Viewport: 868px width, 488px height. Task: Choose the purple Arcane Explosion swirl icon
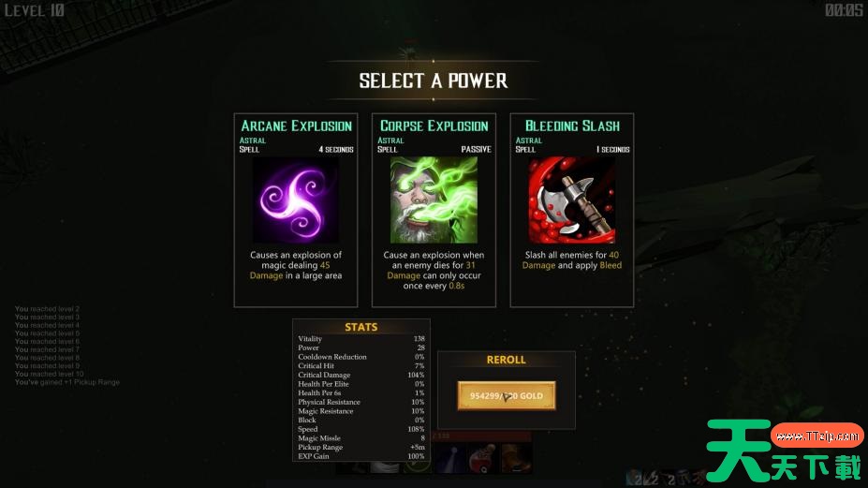click(x=296, y=200)
